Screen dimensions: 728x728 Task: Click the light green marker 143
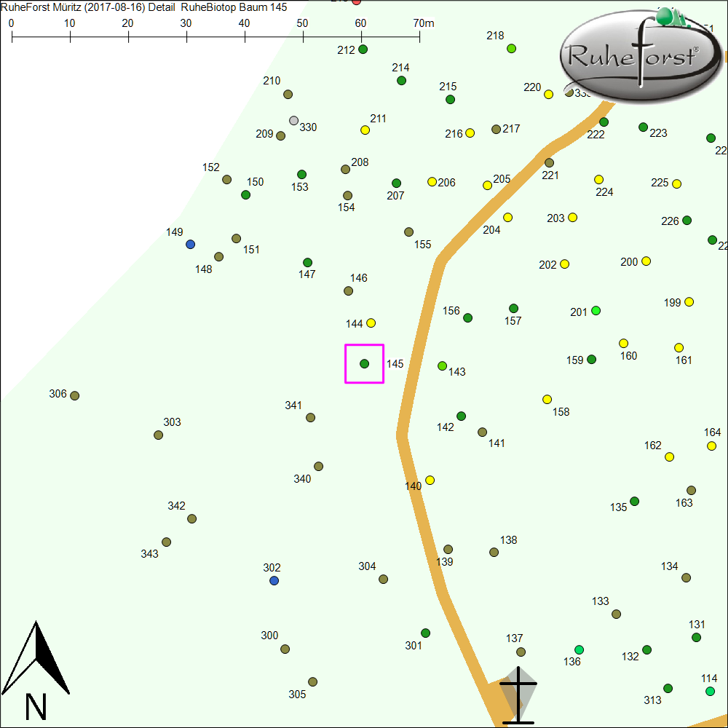[442, 365]
